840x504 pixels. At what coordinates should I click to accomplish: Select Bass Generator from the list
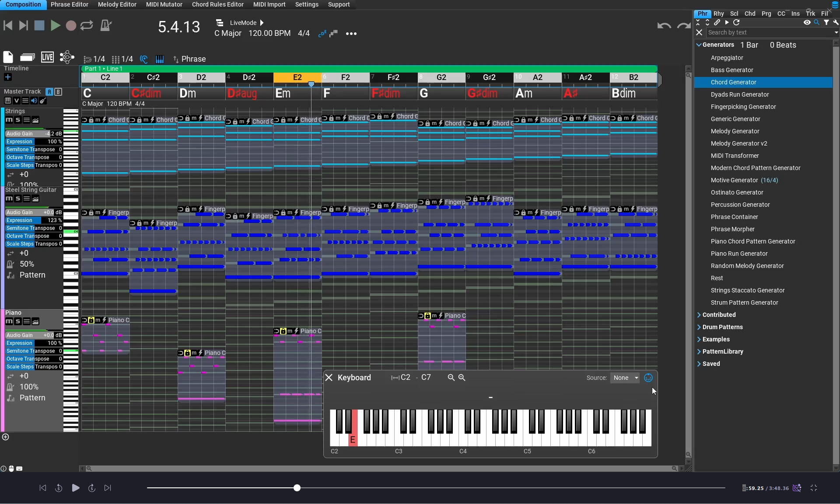tap(731, 70)
